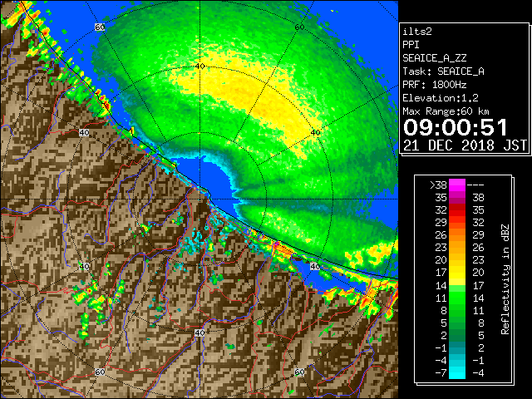
Task: Select the "PPI" scan type label
Action: click(x=411, y=45)
